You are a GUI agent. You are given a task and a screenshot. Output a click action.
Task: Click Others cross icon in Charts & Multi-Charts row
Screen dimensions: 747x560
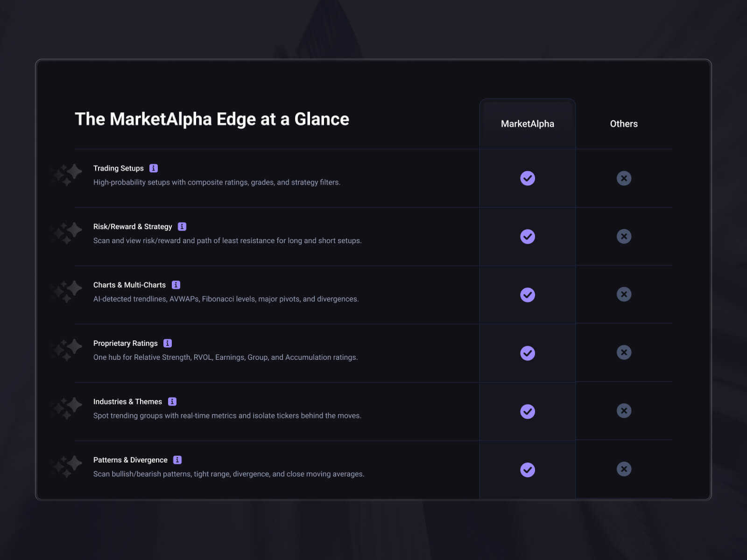pos(624,294)
